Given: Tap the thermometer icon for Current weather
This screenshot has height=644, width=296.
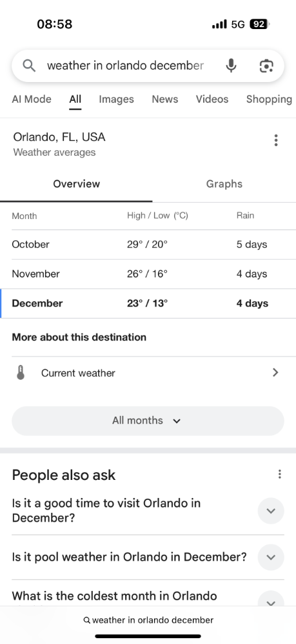Looking at the screenshot, I should pyautogui.click(x=21, y=373).
